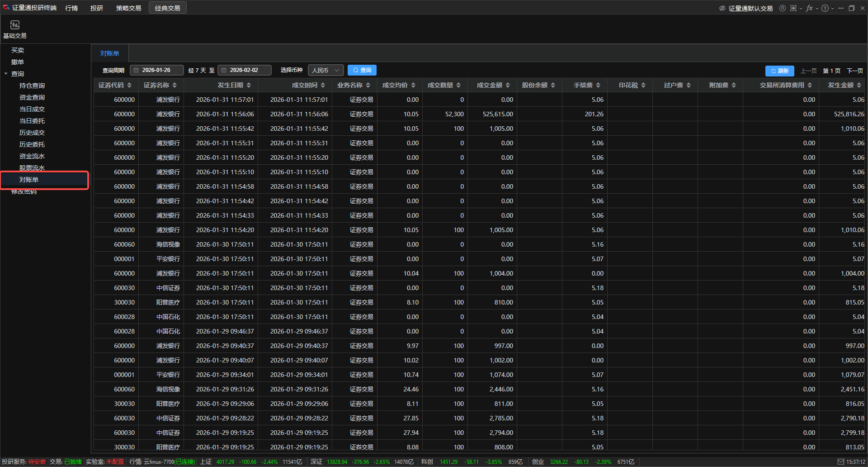The height and width of the screenshot is (467, 868).
Task: Expand dropdown arrow next to help icon
Action: (832, 8)
